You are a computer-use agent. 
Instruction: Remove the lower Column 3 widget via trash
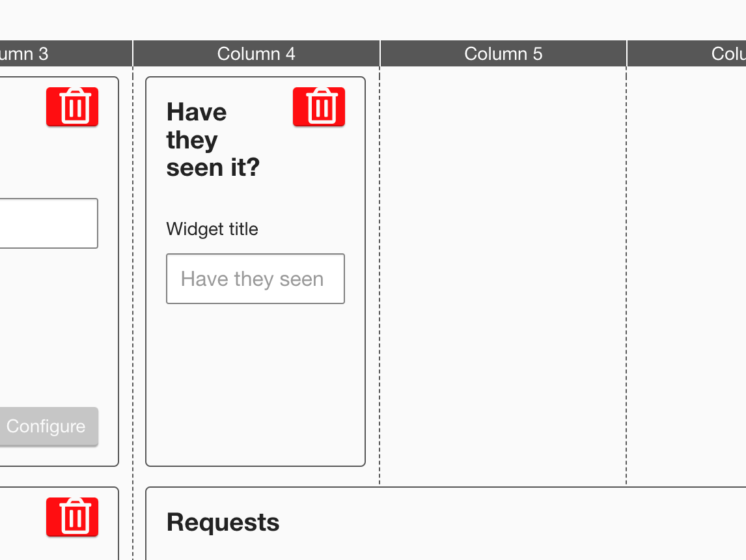click(x=72, y=517)
